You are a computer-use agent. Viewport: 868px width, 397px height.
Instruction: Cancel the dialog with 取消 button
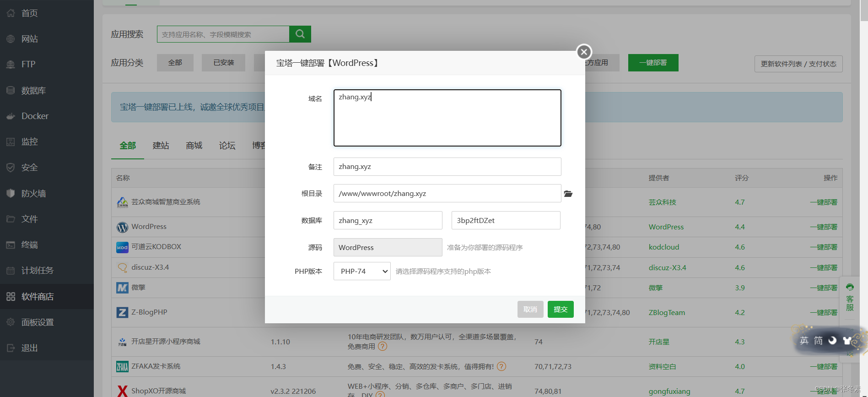click(530, 309)
